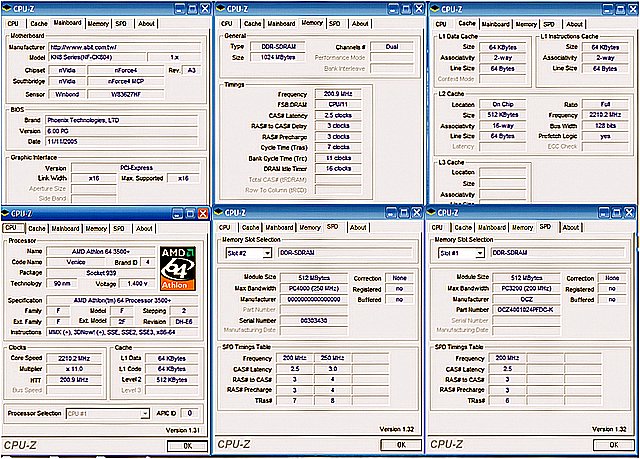Open About tab in the Slot #2 window
Image resolution: width=640 pixels, height=459 pixels.
pos(358,228)
